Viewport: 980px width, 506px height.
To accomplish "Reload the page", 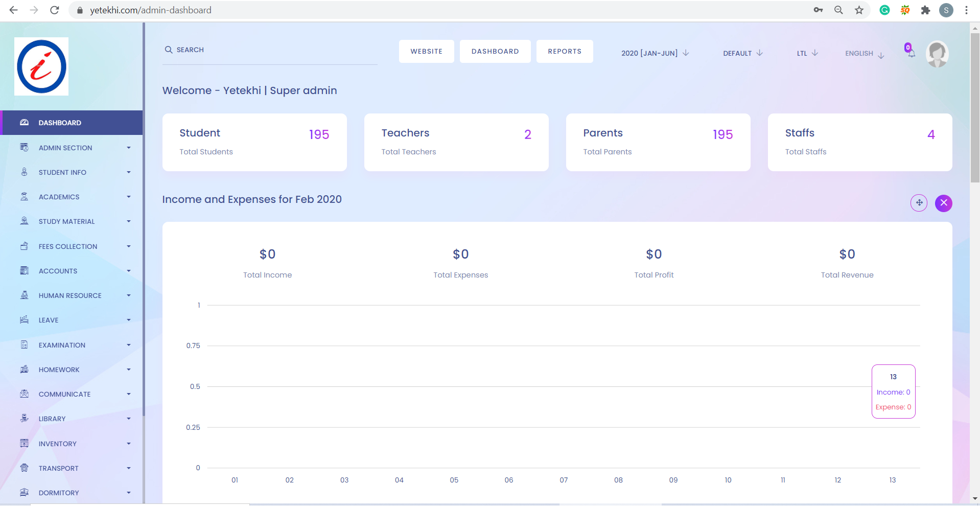I will click(x=55, y=10).
